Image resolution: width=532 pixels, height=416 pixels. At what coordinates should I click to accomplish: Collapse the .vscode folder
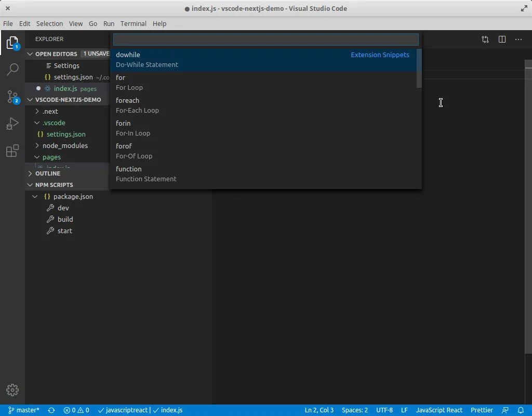click(54, 123)
